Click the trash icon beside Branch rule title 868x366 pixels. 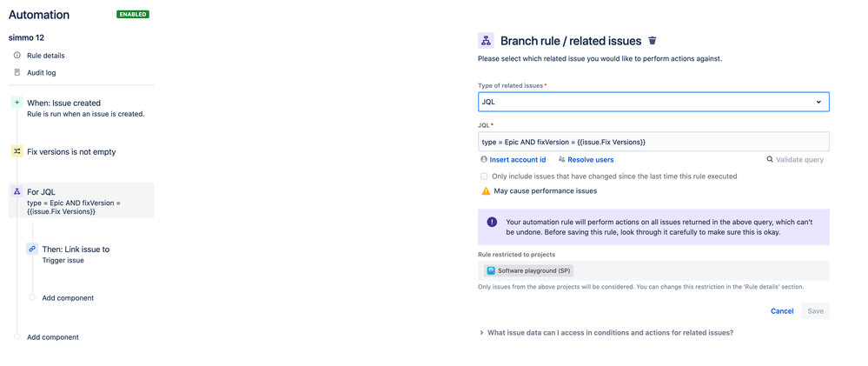point(653,40)
